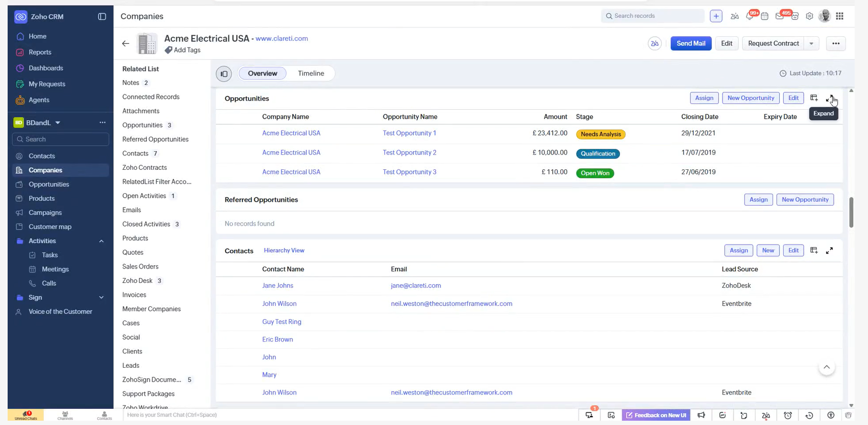The width and height of the screenshot is (868, 425).
Task: Open notifications bell with 99+ badge
Action: [x=750, y=16]
